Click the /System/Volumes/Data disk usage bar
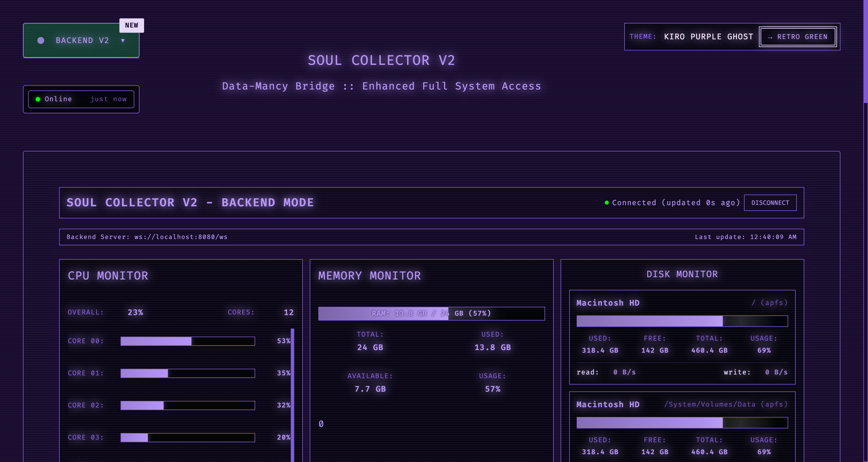 (682, 423)
